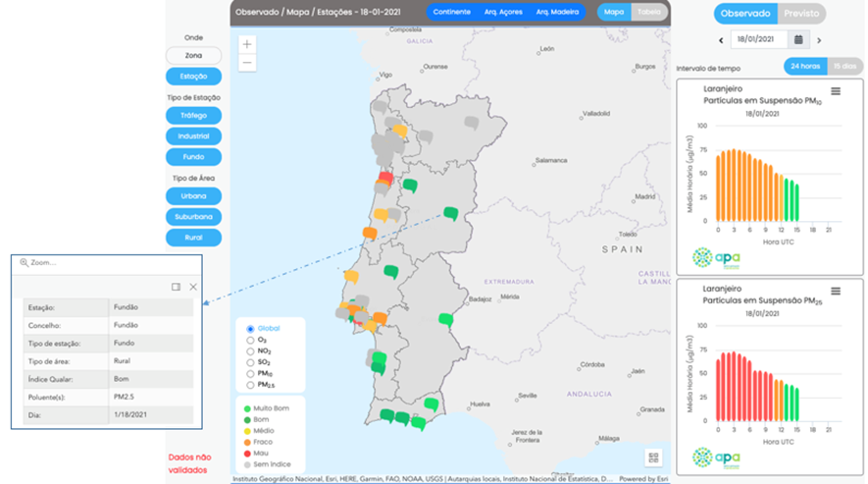Dock the station info popup

pos(176,287)
